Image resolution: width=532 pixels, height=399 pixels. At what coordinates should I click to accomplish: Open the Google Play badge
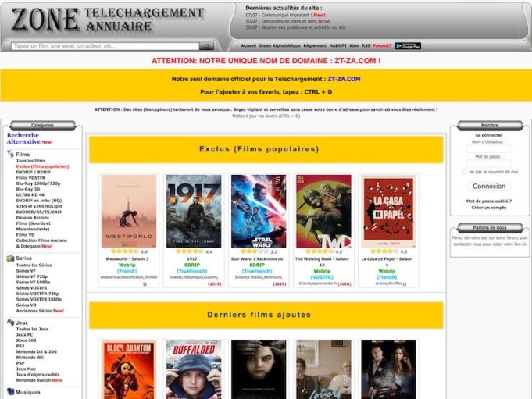click(x=408, y=46)
